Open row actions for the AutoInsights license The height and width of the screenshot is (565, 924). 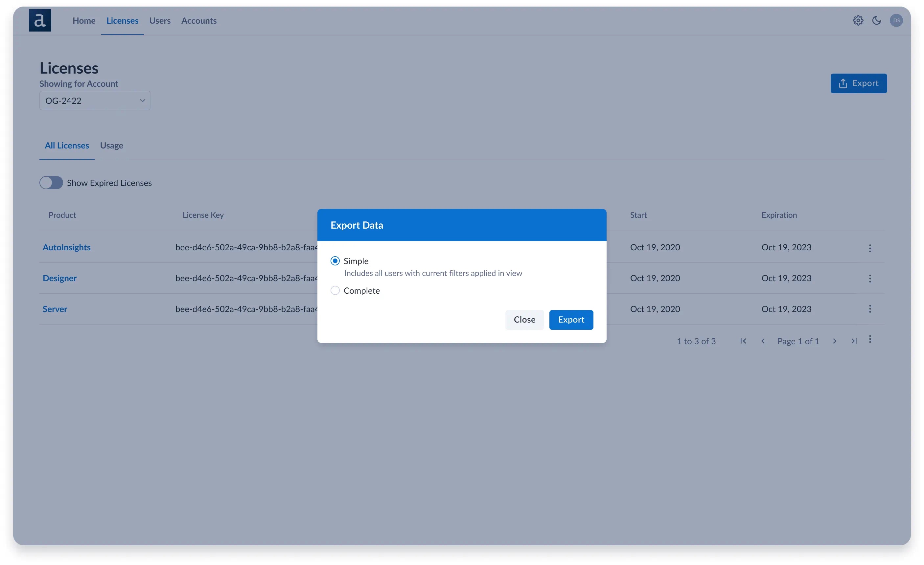click(x=870, y=248)
